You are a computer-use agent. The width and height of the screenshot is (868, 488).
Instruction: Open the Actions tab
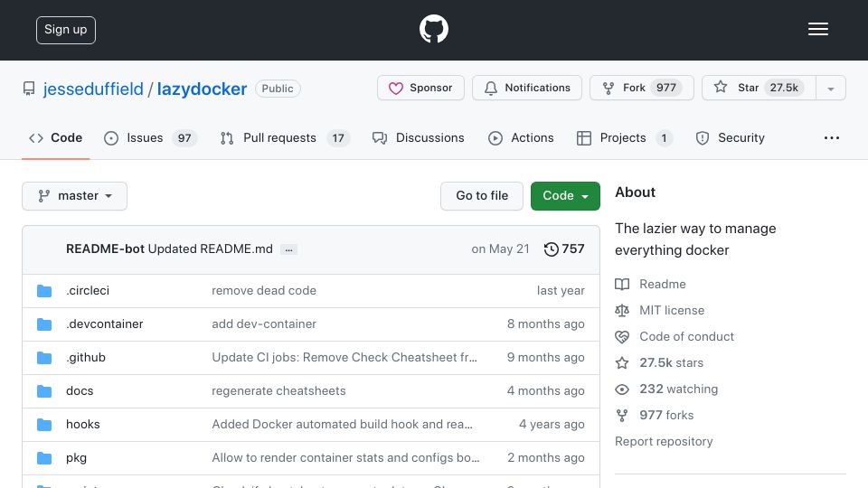pyautogui.click(x=521, y=137)
